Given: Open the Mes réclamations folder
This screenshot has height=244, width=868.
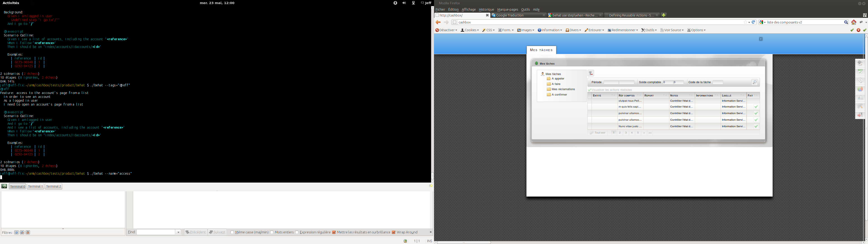Looking at the screenshot, I should [x=561, y=90].
